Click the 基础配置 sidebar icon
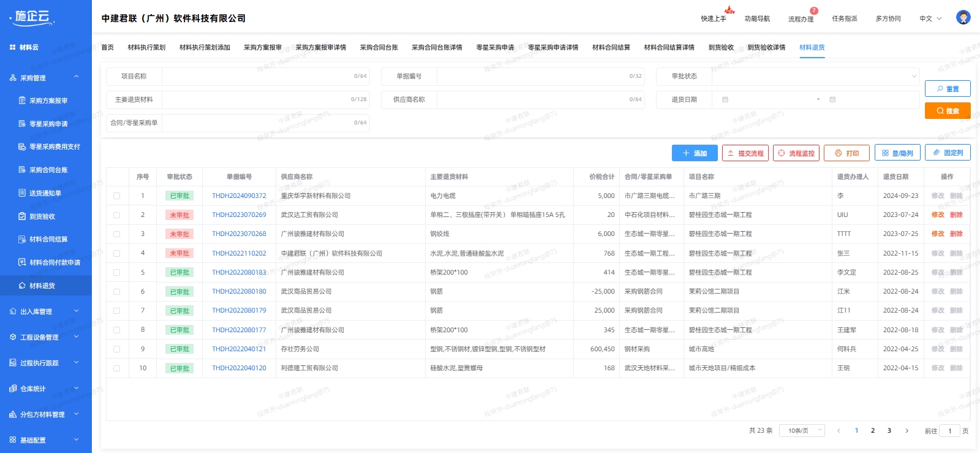Image resolution: width=980 pixels, height=453 pixels. 13,440
